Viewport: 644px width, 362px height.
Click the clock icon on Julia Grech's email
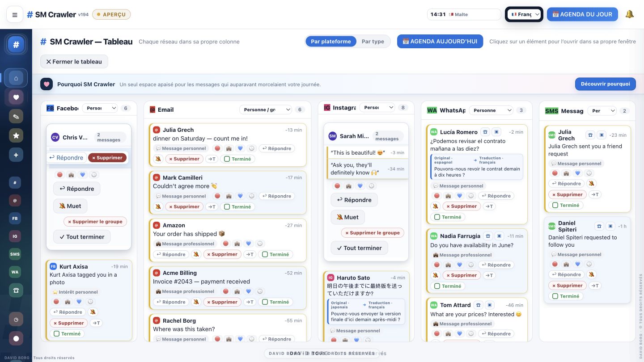(251, 148)
